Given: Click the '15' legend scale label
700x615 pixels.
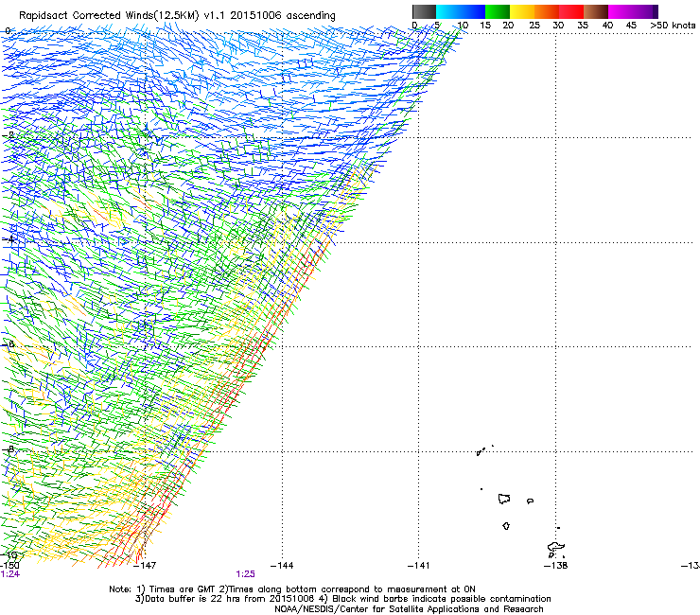Looking at the screenshot, I should [x=485, y=25].
